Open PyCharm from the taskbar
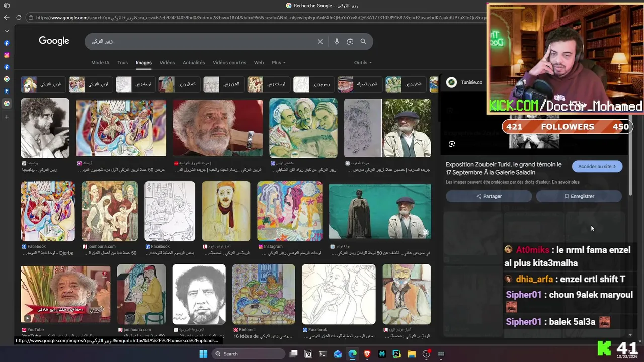The image size is (644, 362). tap(396, 354)
